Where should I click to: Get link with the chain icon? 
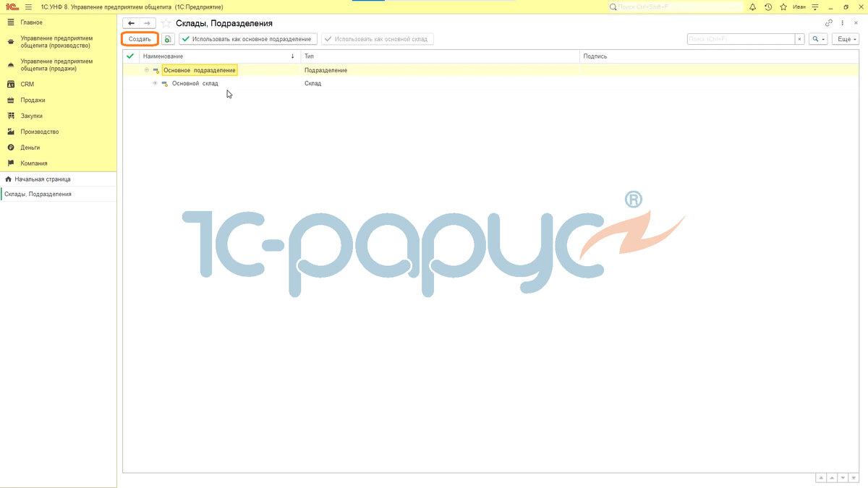pos(829,23)
